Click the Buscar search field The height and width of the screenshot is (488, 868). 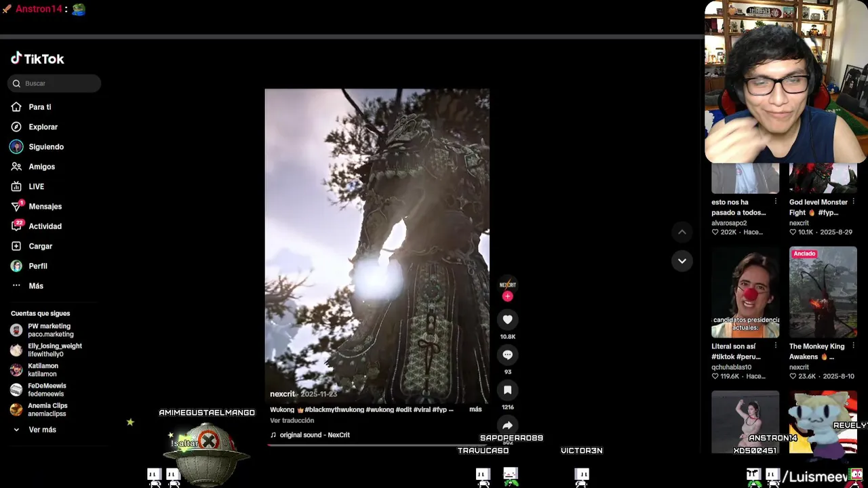[x=54, y=83]
